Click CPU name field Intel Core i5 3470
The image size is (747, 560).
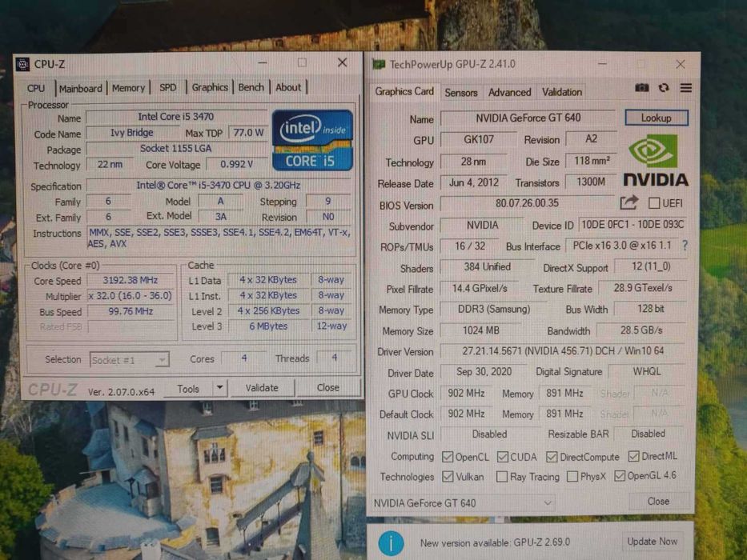point(176,117)
